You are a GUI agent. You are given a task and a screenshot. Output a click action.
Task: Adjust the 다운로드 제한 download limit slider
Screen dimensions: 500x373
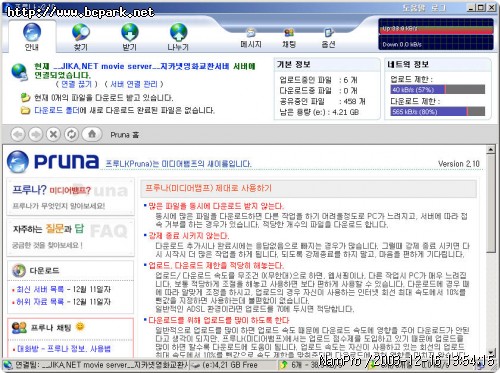[x=438, y=111]
